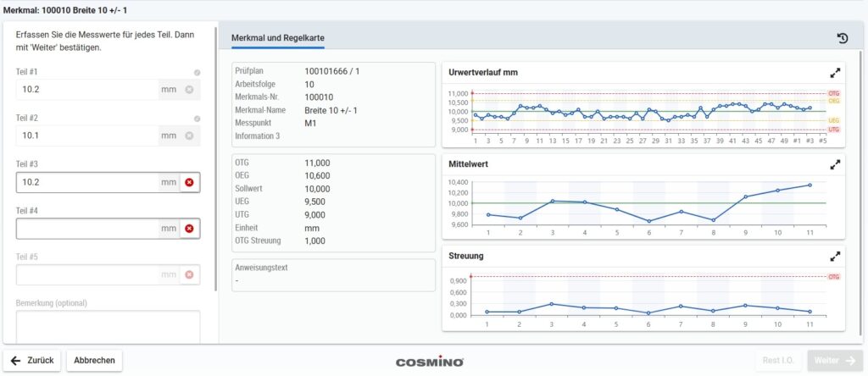Expand the Streuung chart to fullscreen
Viewport: 868px width, 376px height.
[834, 256]
